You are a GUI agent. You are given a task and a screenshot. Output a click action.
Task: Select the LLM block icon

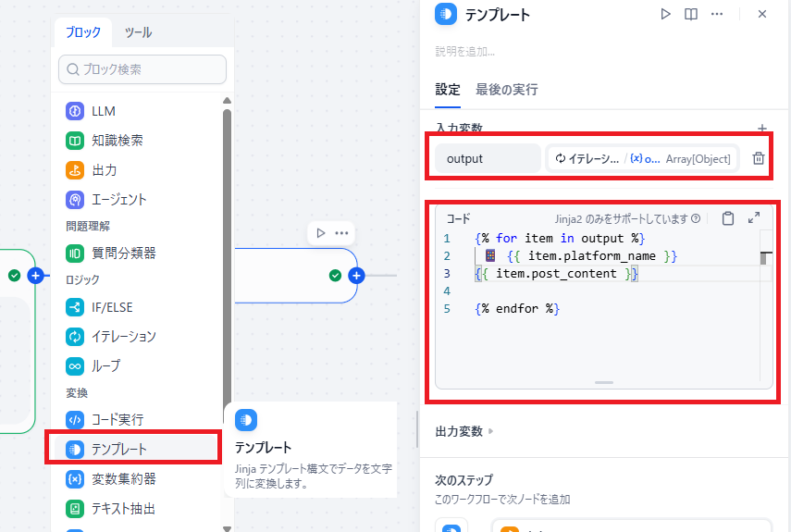pyautogui.click(x=75, y=111)
